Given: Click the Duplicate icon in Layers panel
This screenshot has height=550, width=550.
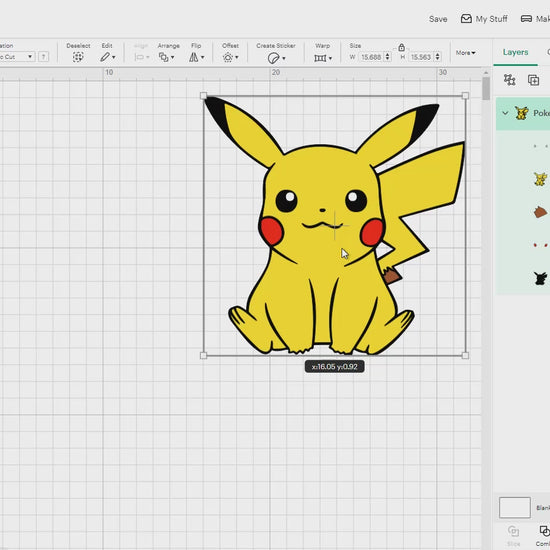Looking at the screenshot, I should (x=534, y=80).
